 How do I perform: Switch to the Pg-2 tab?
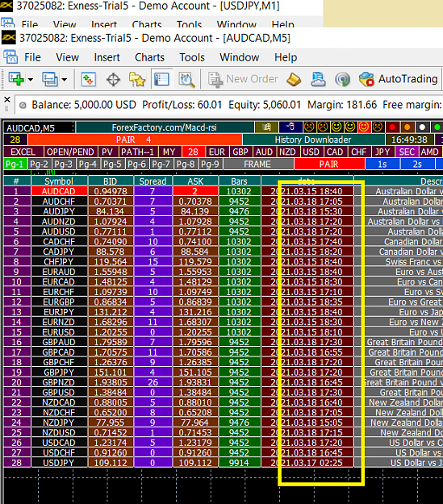pos(40,165)
